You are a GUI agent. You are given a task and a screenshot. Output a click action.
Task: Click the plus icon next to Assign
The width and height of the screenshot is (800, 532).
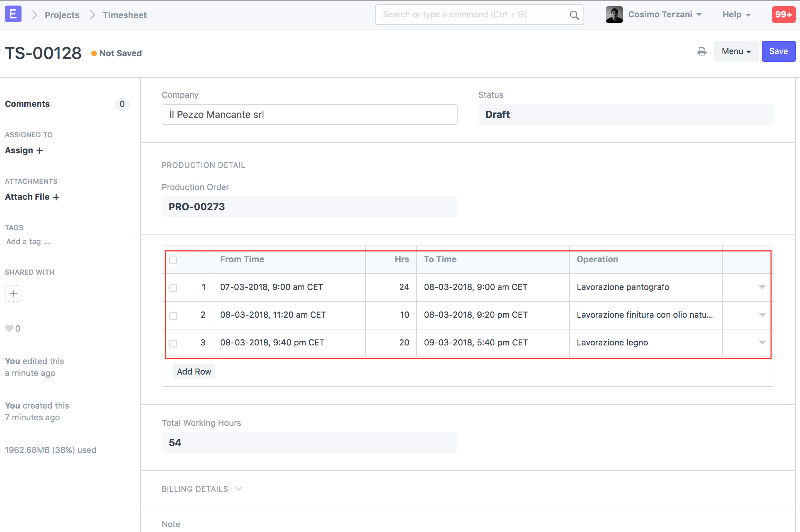point(39,151)
